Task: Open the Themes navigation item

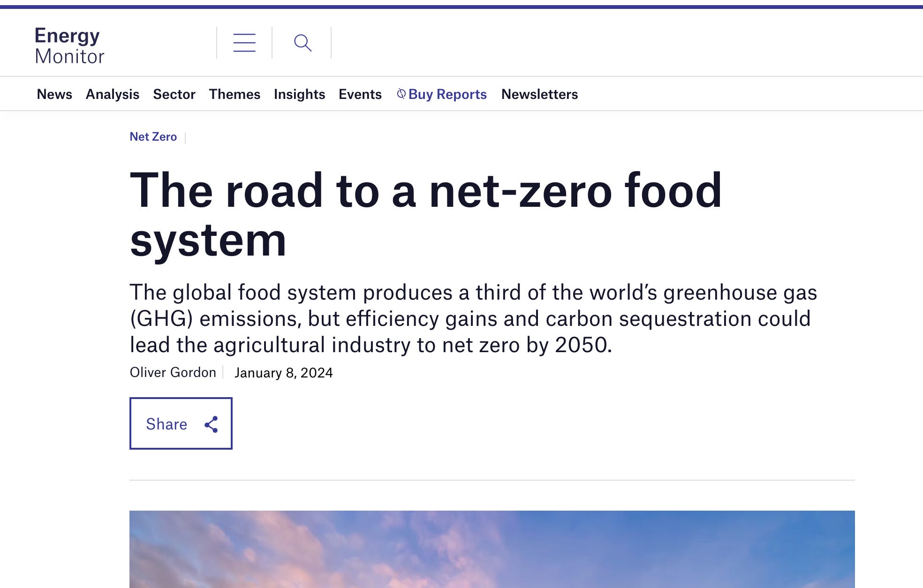Action: pyautogui.click(x=235, y=94)
